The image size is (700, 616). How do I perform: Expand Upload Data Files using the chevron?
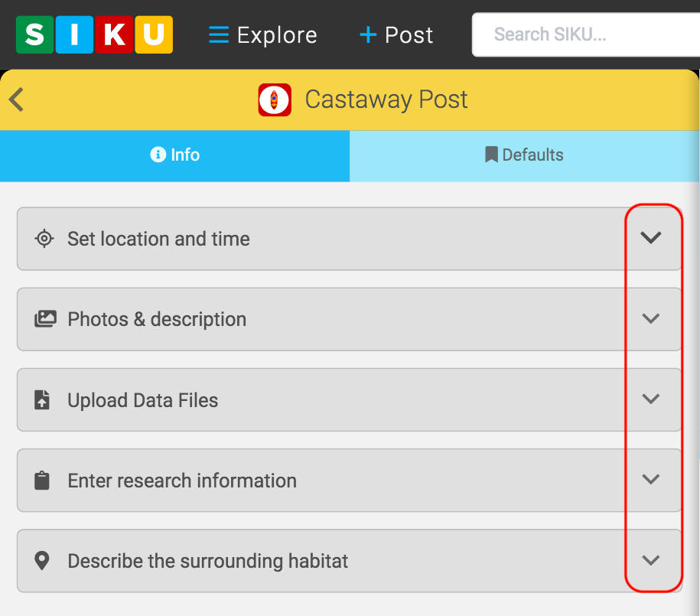click(x=650, y=399)
